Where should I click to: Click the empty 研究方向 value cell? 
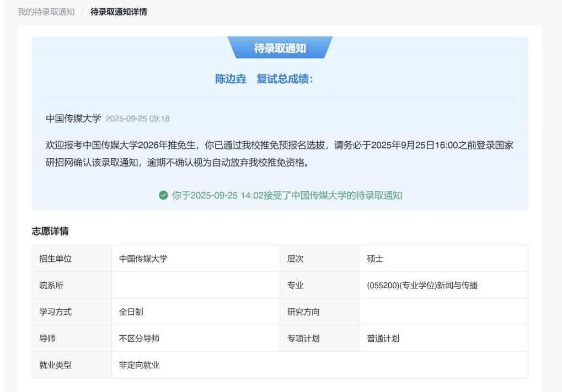tap(443, 312)
